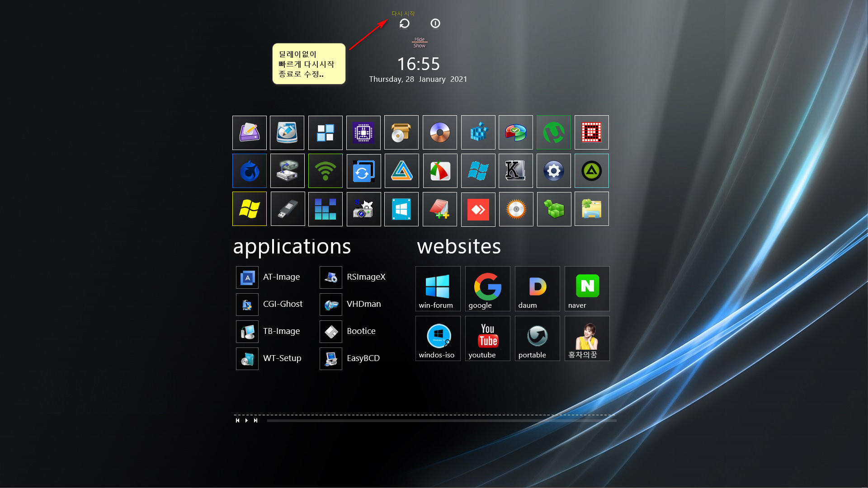Screen dimensions: 868x488
Task: Open the multicolor triangle prism icon
Action: pyautogui.click(x=402, y=171)
